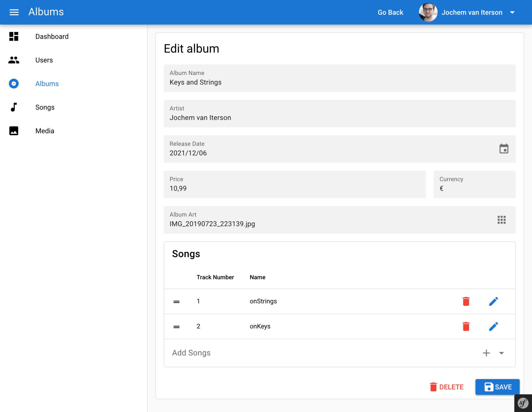Open the album art media grid picker
This screenshot has width=532, height=412.
(502, 220)
